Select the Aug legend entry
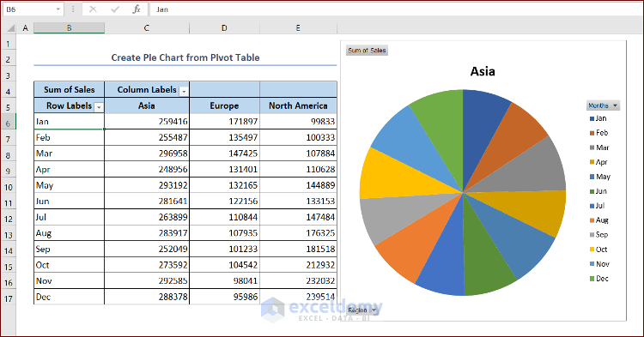The image size is (644, 337). pos(598,220)
